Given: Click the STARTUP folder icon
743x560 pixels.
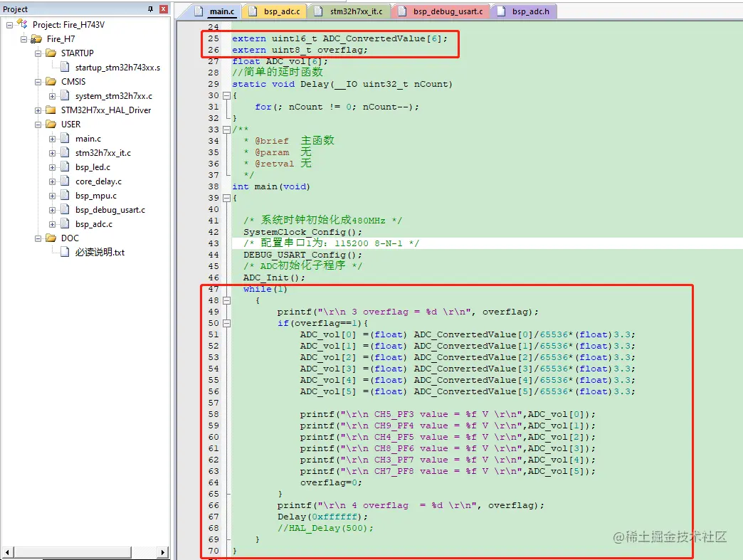Looking at the screenshot, I should [x=51, y=53].
